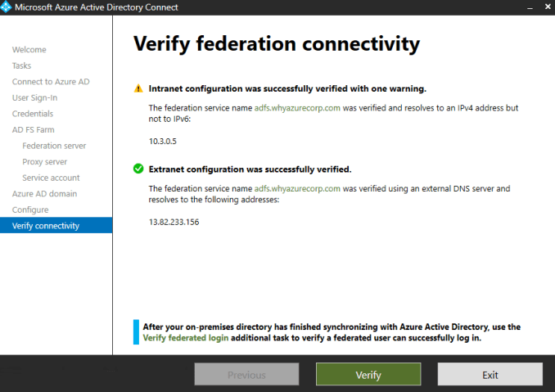
Task: Click the yellow intranet warning triangle icon
Action: (138, 88)
